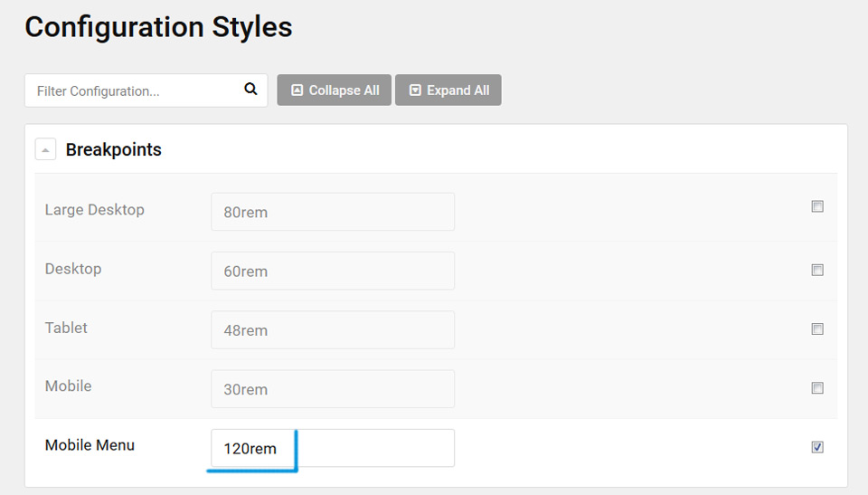Click the Expand All button
868x495 pixels.
tap(448, 90)
